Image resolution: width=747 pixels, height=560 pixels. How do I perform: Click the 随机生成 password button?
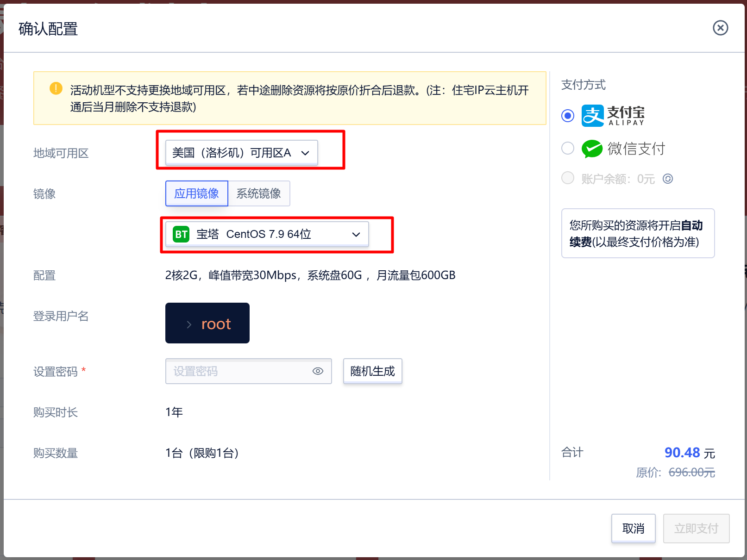click(x=372, y=371)
